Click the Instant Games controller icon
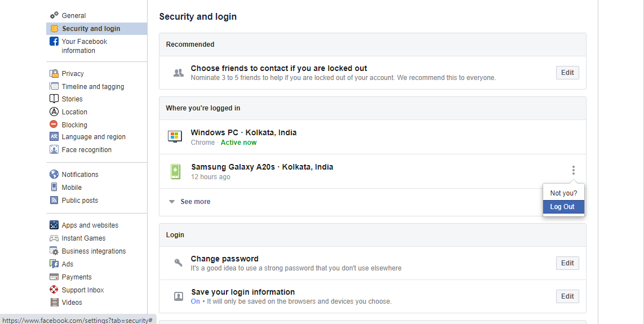This screenshot has width=644, height=324. click(54, 238)
